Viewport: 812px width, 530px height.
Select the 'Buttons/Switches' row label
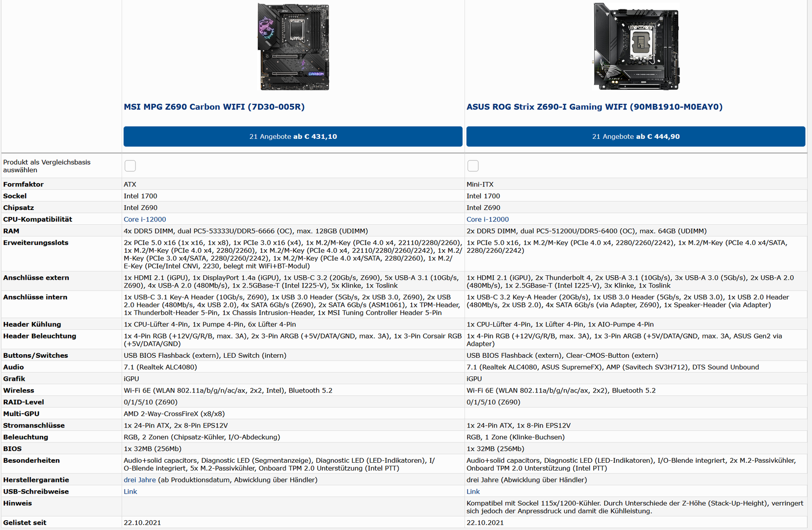(x=36, y=355)
